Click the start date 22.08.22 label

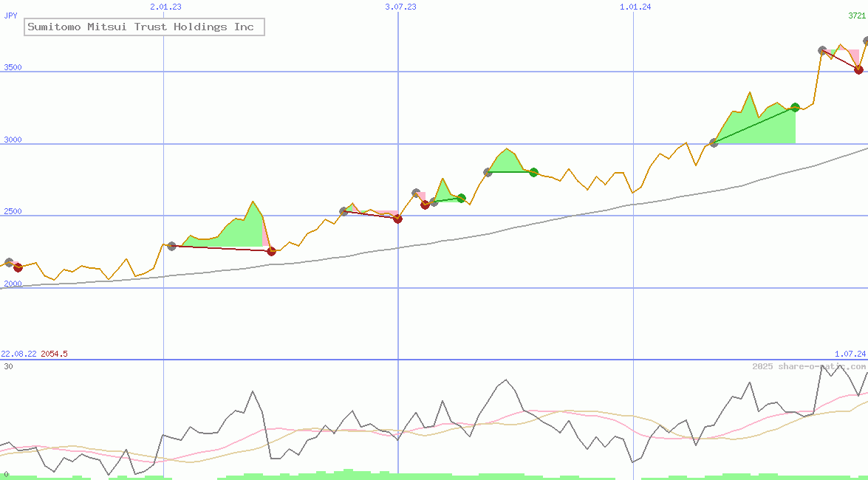point(18,354)
